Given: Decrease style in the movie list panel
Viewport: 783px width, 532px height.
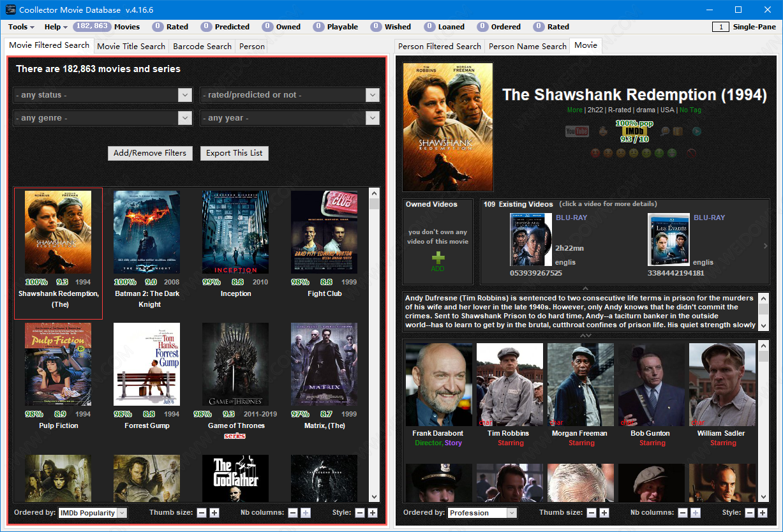Looking at the screenshot, I should point(360,513).
